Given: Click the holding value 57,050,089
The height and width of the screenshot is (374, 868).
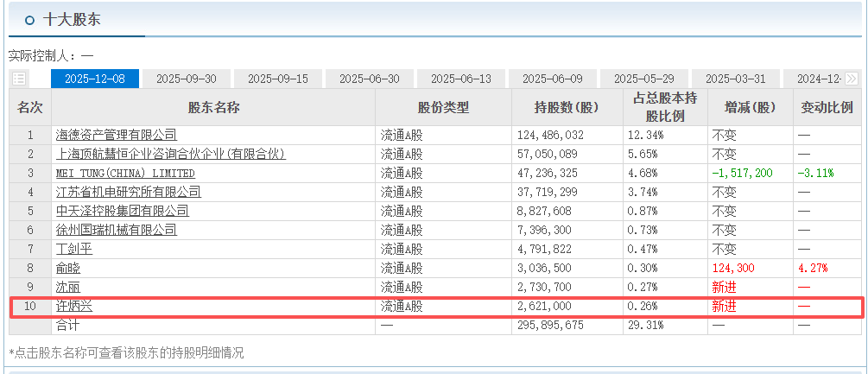Looking at the screenshot, I should pyautogui.click(x=548, y=154).
